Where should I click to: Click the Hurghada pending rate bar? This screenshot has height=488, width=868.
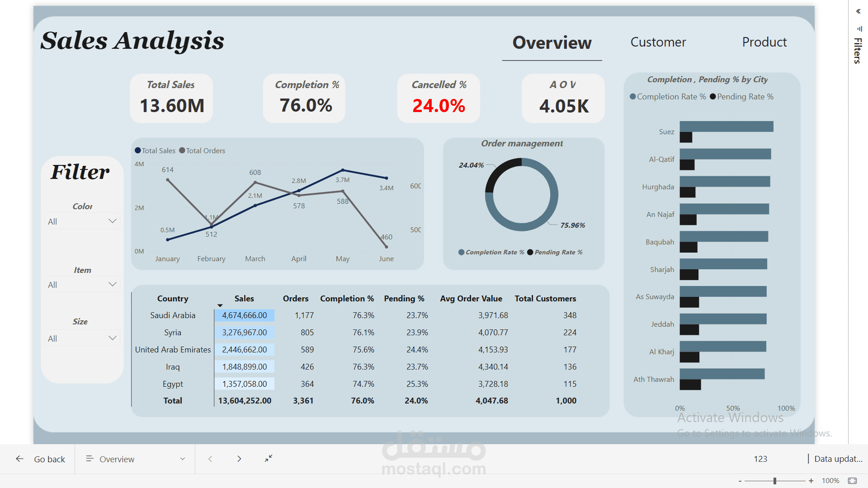(688, 192)
